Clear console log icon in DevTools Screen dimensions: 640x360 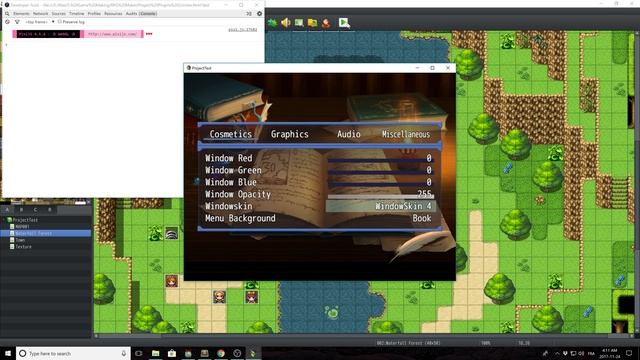coord(7,22)
